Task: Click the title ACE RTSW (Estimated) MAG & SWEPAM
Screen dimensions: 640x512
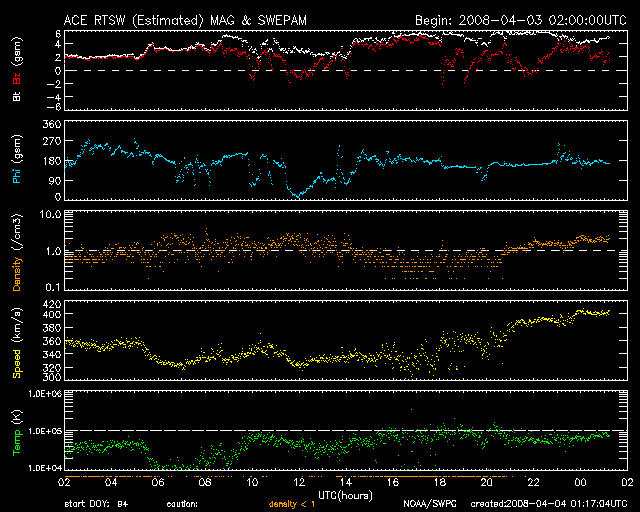Action: (x=185, y=20)
